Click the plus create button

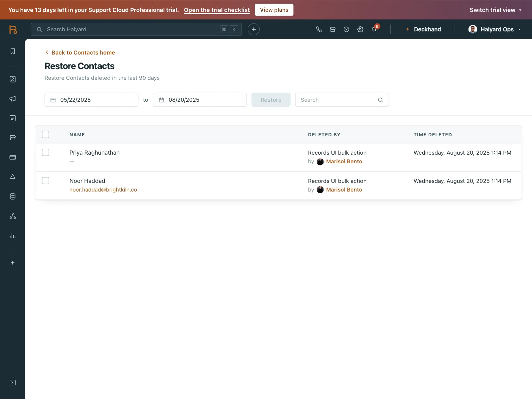pyautogui.click(x=254, y=29)
